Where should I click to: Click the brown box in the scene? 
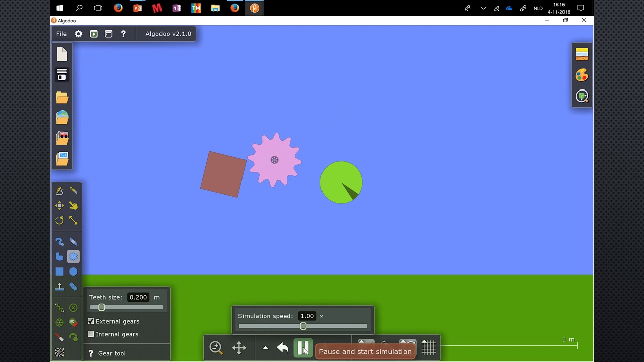223,174
